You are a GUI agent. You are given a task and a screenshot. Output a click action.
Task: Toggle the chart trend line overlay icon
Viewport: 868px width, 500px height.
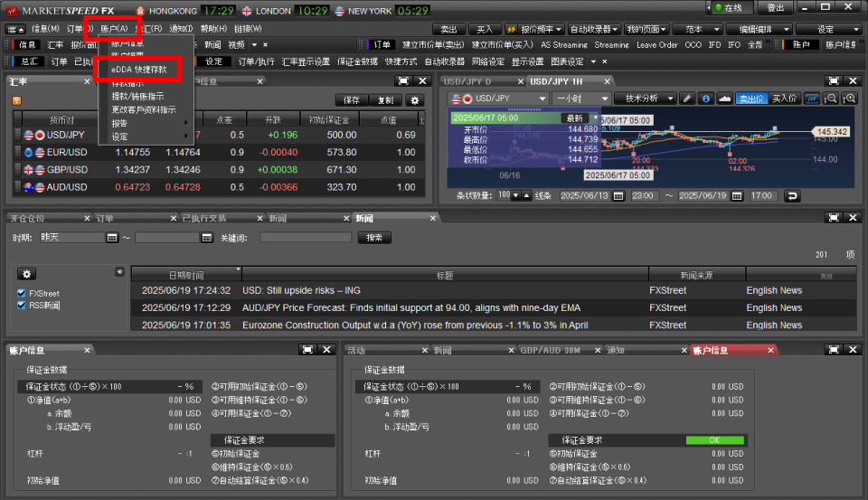click(x=812, y=99)
